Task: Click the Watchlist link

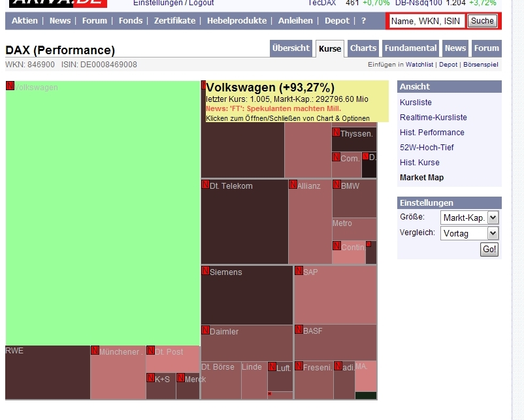Action: coord(419,65)
